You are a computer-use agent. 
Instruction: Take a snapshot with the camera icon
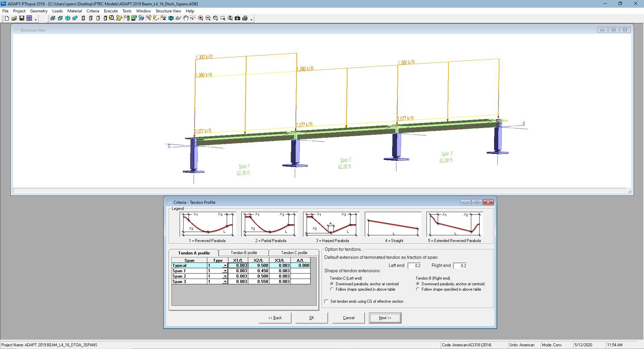237,18
